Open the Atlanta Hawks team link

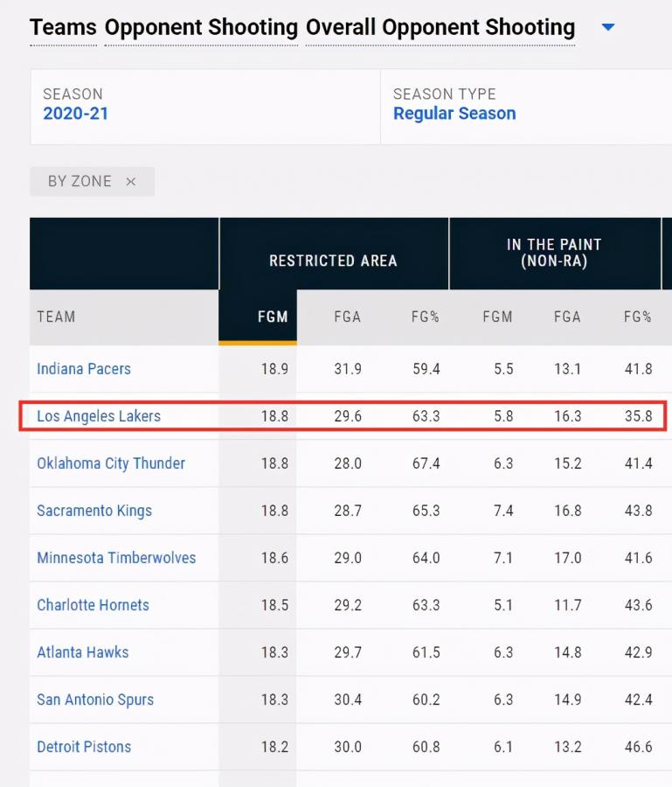click(x=83, y=652)
